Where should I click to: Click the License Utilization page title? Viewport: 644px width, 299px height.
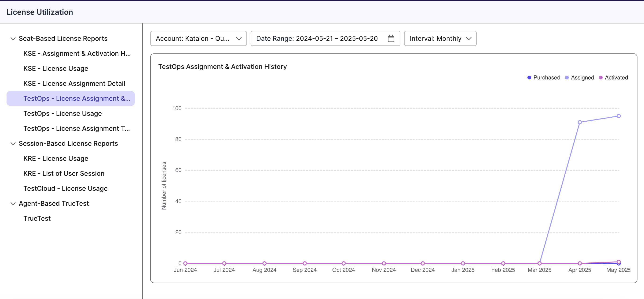click(x=40, y=12)
